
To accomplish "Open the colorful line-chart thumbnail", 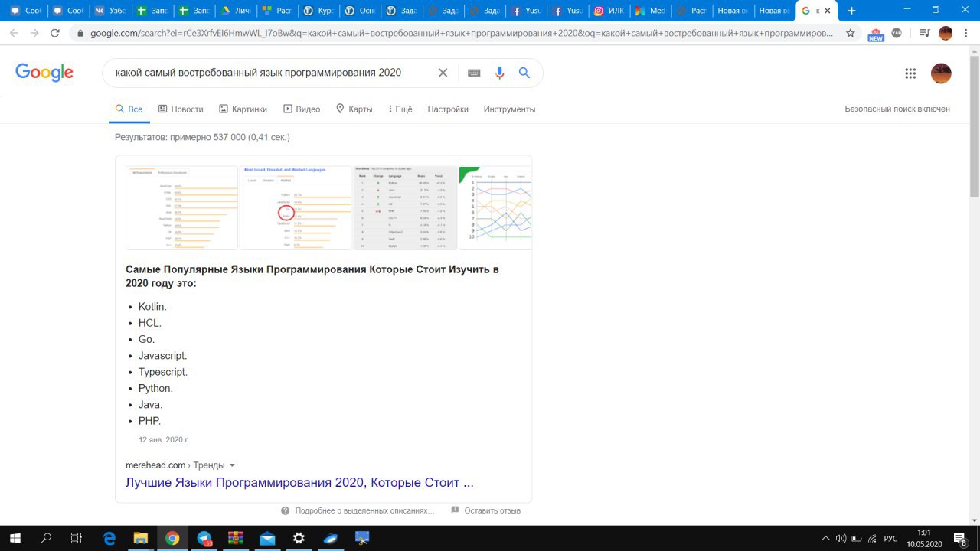I will click(x=495, y=207).
